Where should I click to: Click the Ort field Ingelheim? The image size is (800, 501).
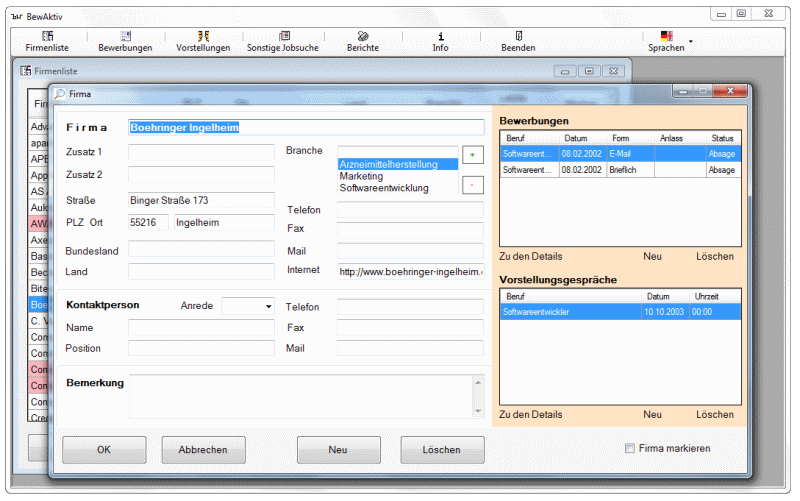coord(224,222)
